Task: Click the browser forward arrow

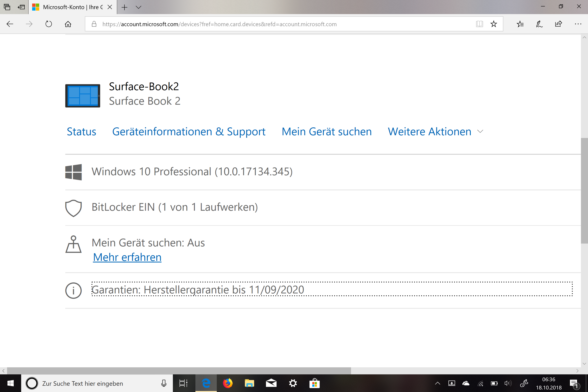Action: tap(29, 24)
